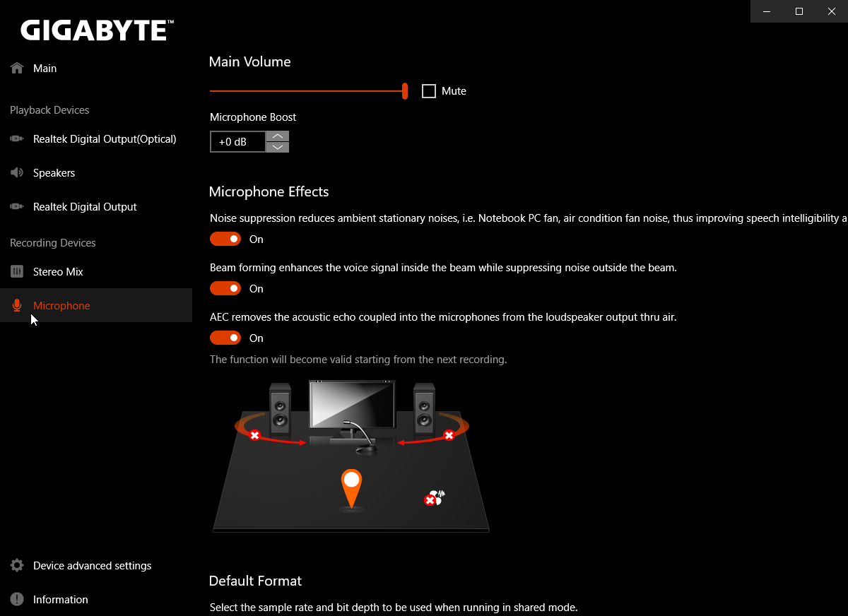The image size is (848, 616).
Task: Close the Gigabyte audio window
Action: pos(832,11)
